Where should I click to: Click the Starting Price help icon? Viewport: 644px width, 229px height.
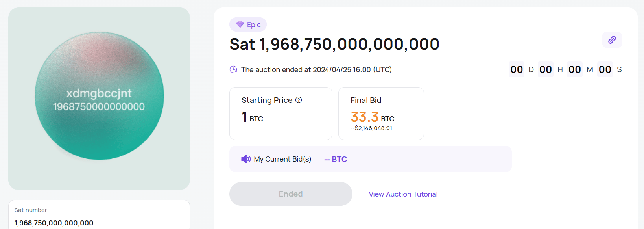coord(299,100)
